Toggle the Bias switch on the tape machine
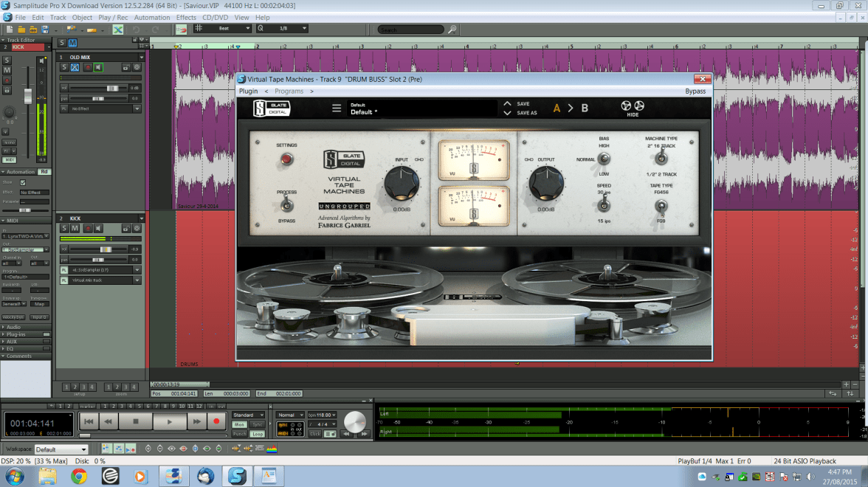The height and width of the screenshot is (487, 868). point(604,159)
